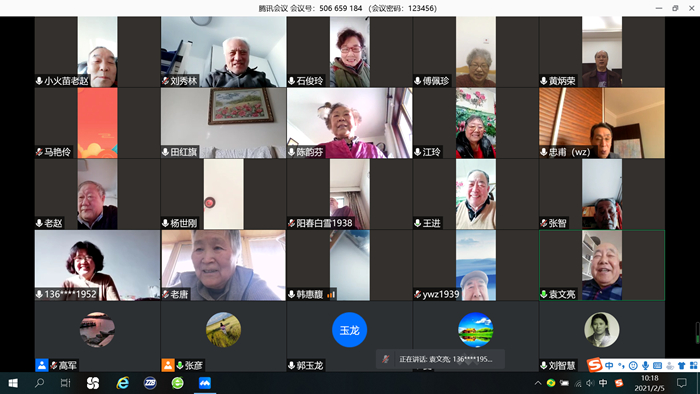Open the Sogou emoji panel
The image size is (700, 394).
point(633,365)
